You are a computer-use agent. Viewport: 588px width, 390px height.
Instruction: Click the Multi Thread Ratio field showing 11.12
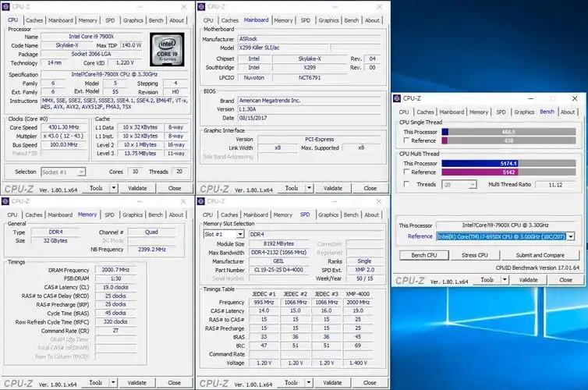[555, 185]
